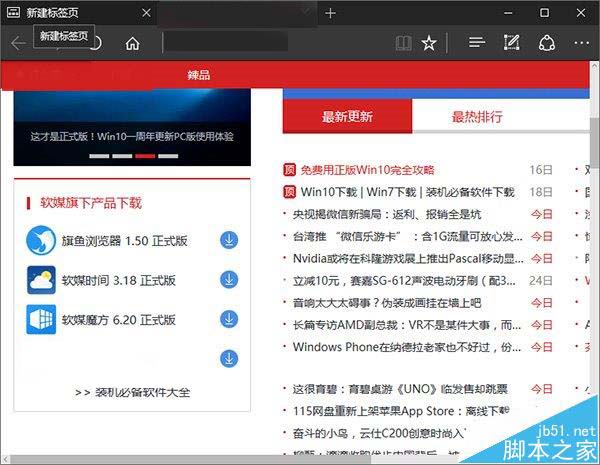Click the 旗鱼浏览器 app logo
This screenshot has width=600, height=465.
pos(41,240)
